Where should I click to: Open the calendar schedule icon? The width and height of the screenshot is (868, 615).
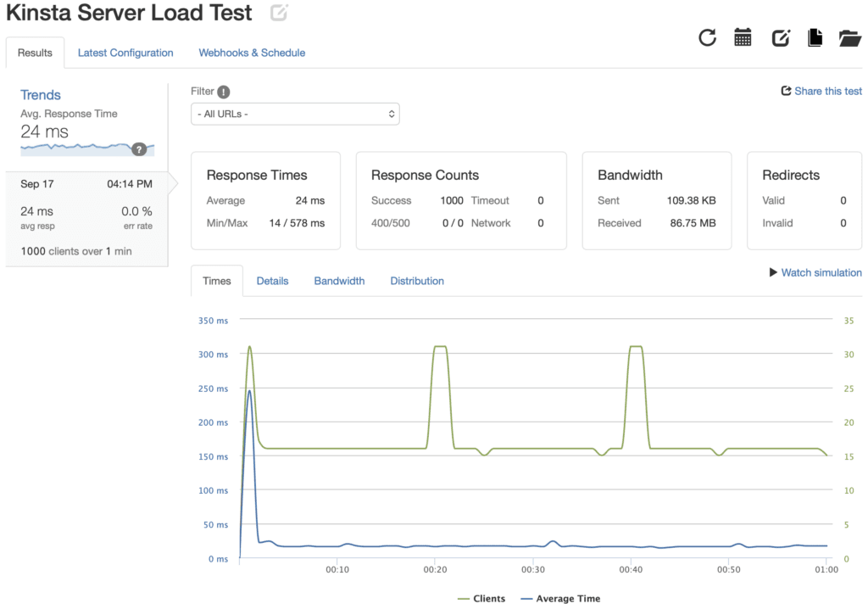(743, 37)
